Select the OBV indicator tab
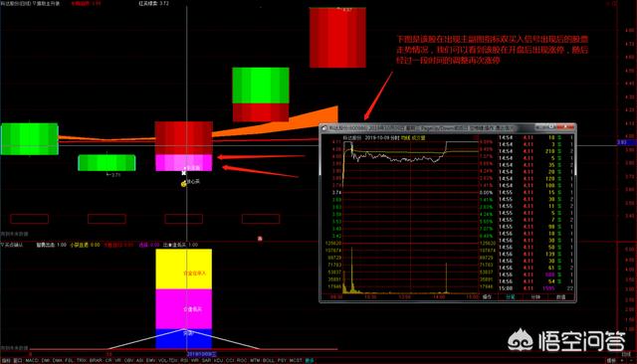The height and width of the screenshot is (364, 637). point(128,360)
